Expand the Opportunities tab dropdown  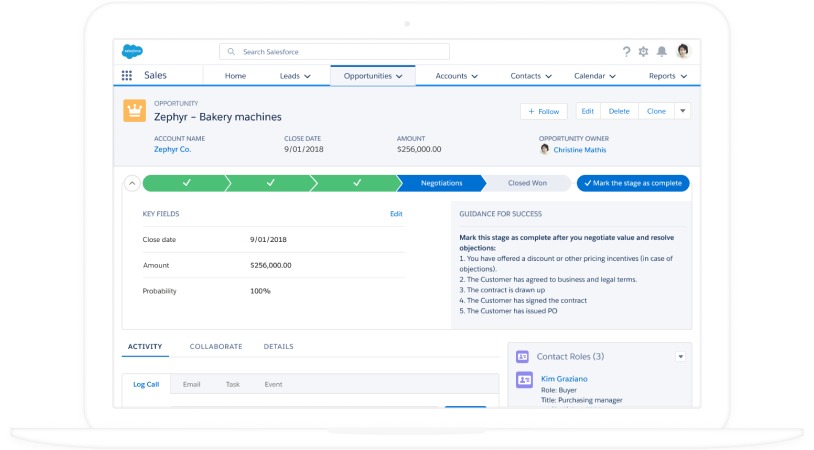(x=399, y=76)
